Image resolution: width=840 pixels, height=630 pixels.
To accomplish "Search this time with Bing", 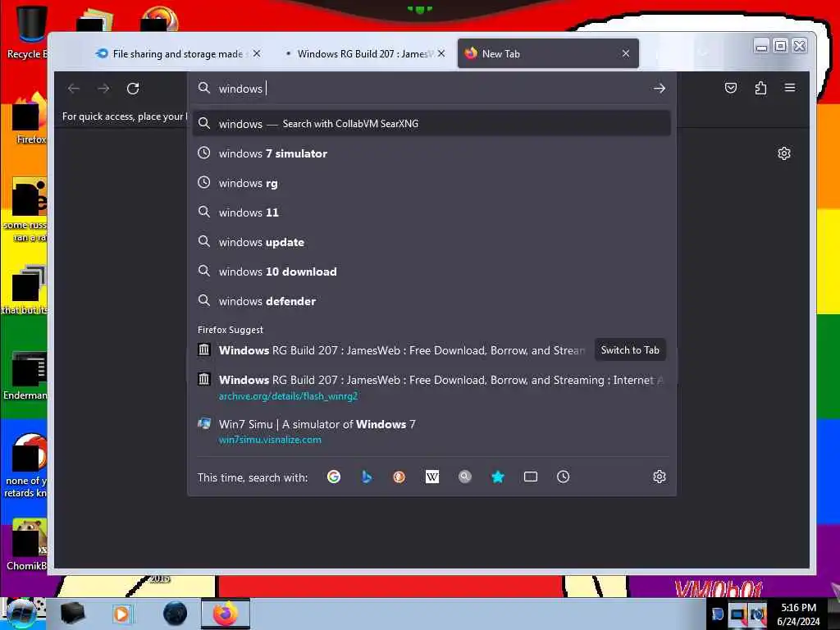I will [367, 477].
